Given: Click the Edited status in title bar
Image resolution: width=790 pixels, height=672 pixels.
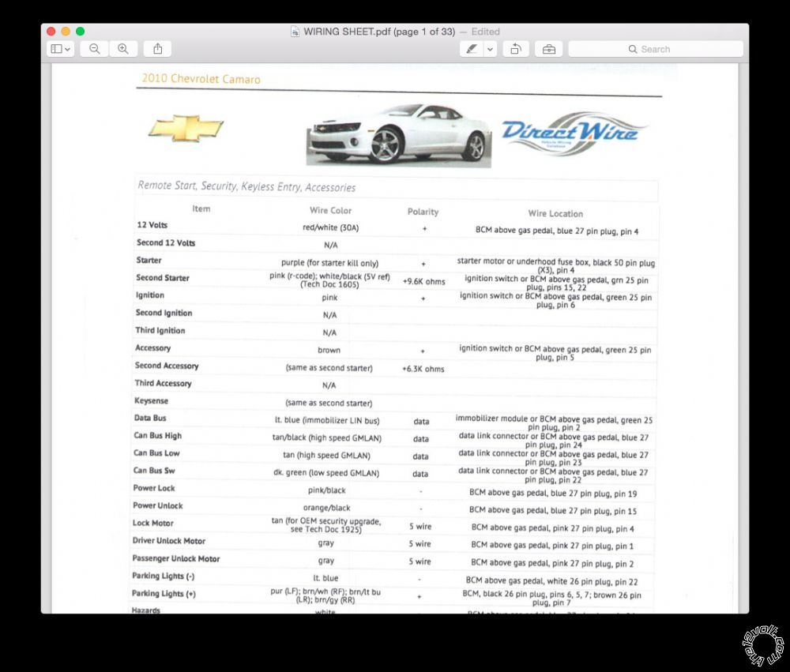Looking at the screenshot, I should click(x=485, y=32).
